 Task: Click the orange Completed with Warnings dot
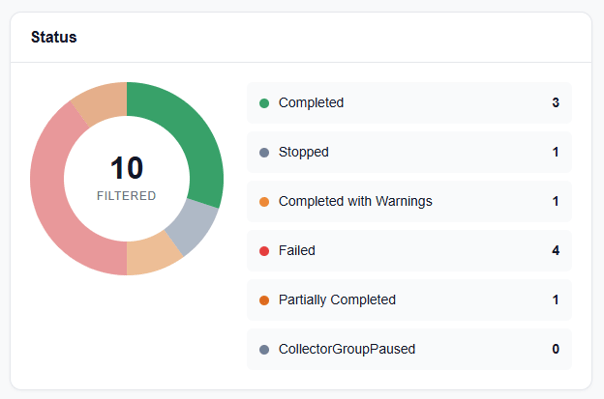click(x=264, y=202)
